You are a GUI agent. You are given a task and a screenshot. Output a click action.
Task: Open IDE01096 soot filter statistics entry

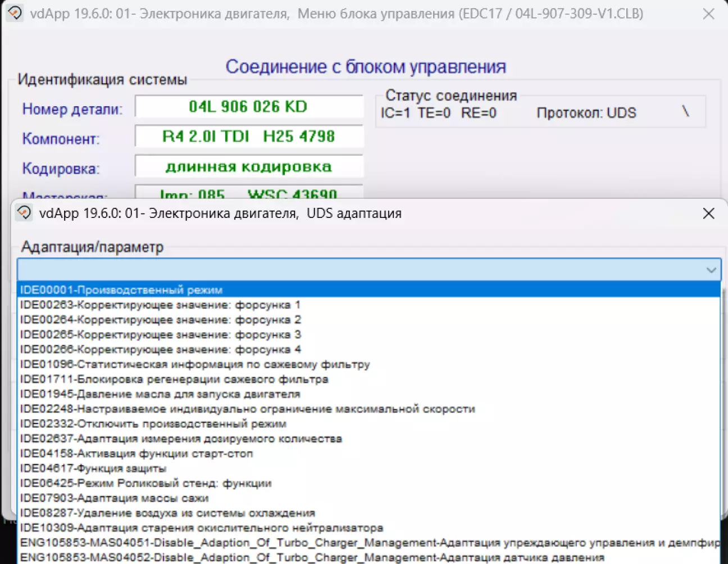(195, 365)
